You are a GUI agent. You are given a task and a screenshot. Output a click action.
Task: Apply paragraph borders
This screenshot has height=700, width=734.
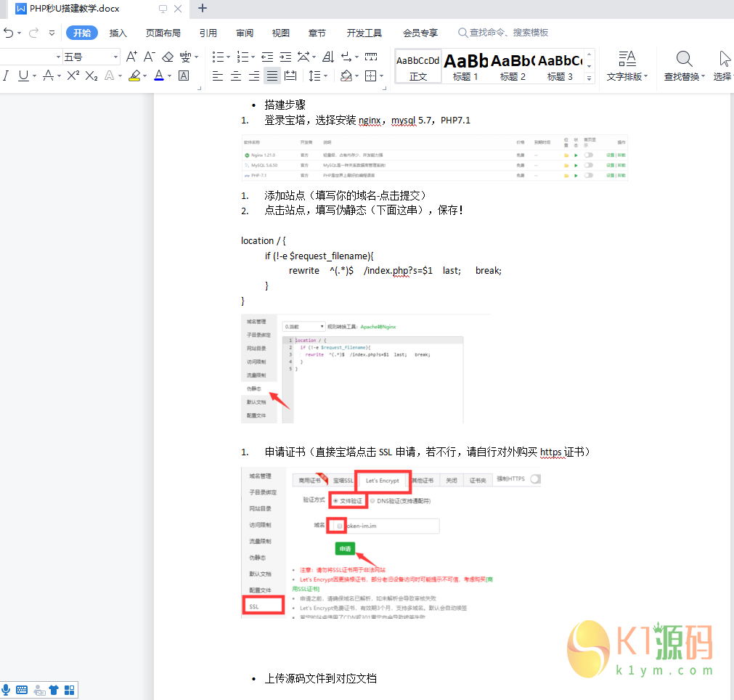(x=371, y=76)
